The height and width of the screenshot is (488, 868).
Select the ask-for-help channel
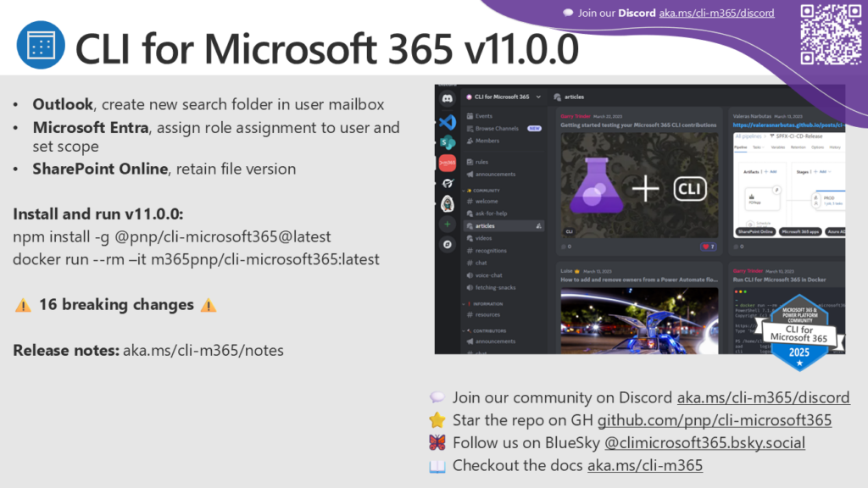click(x=491, y=213)
